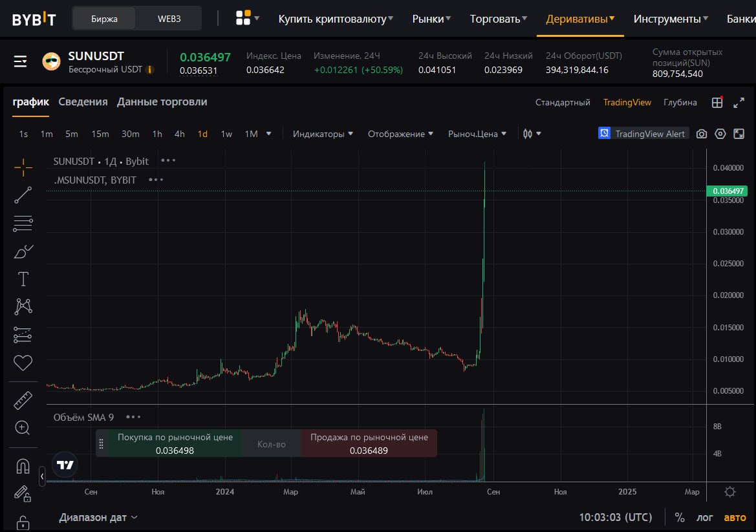Select the 4h timeframe
Screen dimensions: 756x532
(179, 134)
